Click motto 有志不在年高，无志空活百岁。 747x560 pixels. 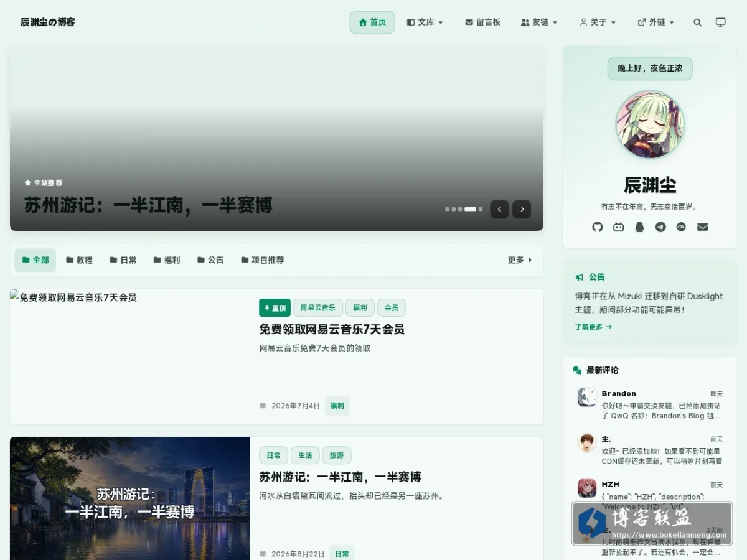(x=650, y=207)
